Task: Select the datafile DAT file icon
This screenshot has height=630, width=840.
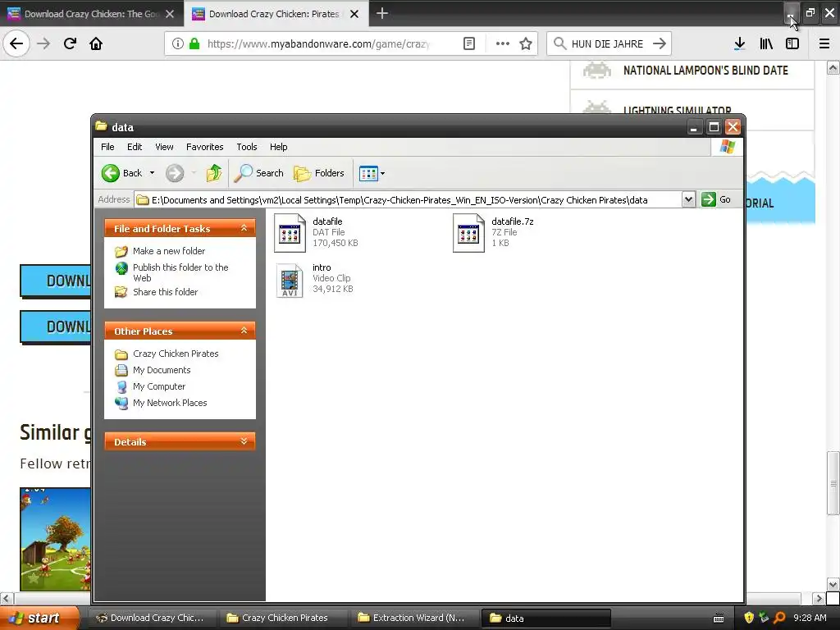Action: (x=290, y=232)
